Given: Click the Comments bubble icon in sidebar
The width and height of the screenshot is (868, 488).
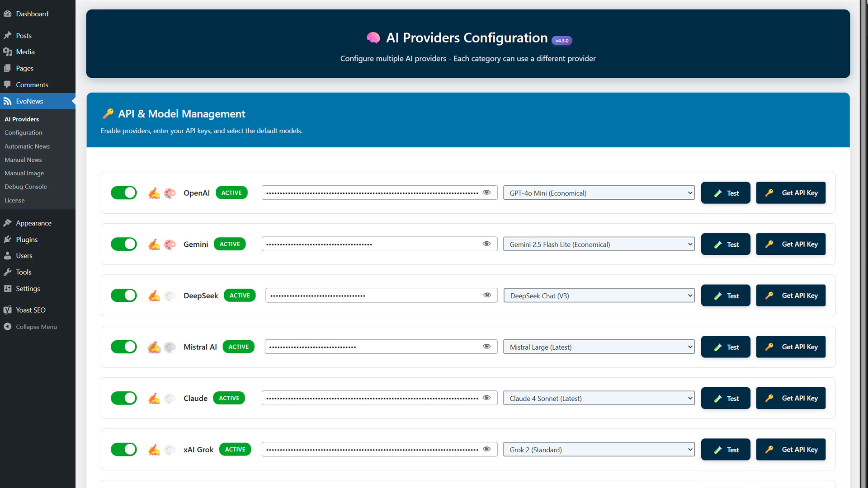Looking at the screenshot, I should (8, 85).
